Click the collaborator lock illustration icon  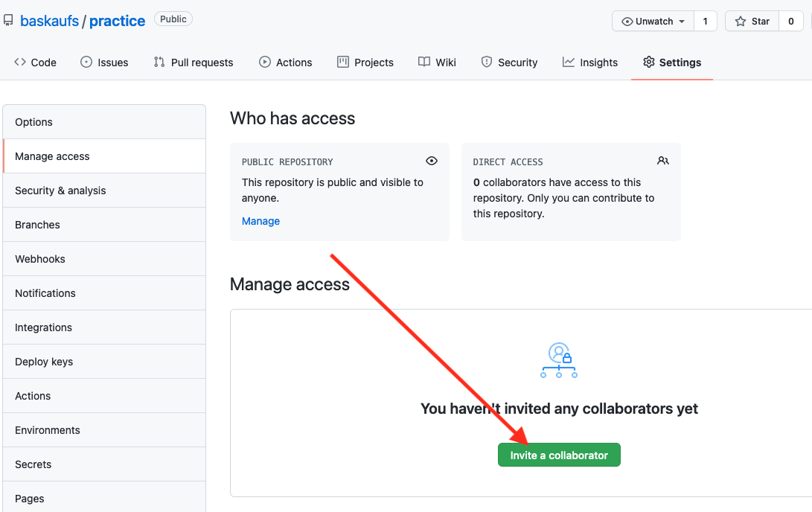pos(559,360)
